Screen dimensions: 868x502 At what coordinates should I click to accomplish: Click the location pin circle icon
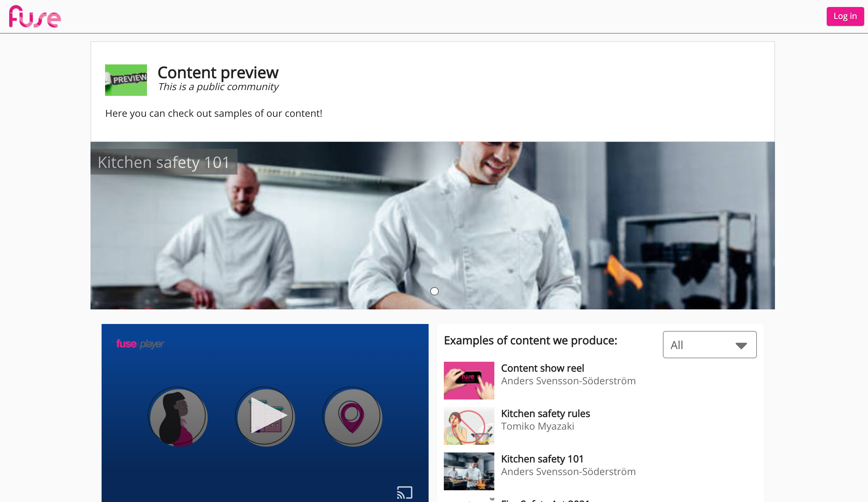coord(352,416)
